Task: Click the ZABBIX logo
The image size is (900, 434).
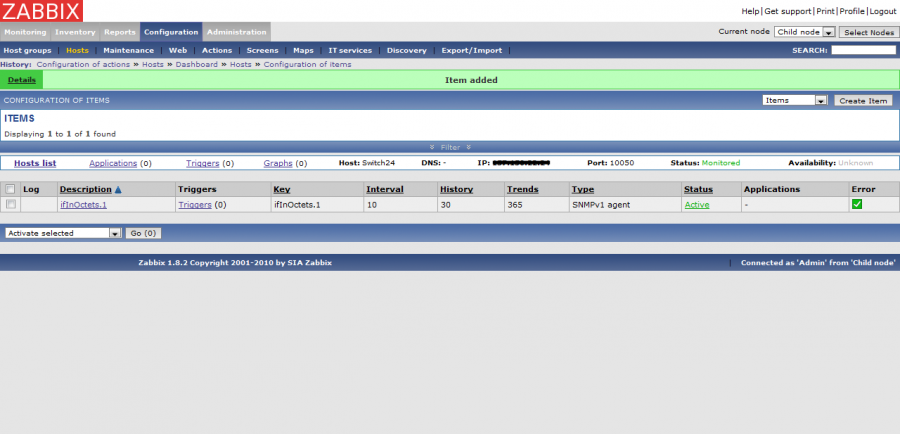Action: click(41, 11)
